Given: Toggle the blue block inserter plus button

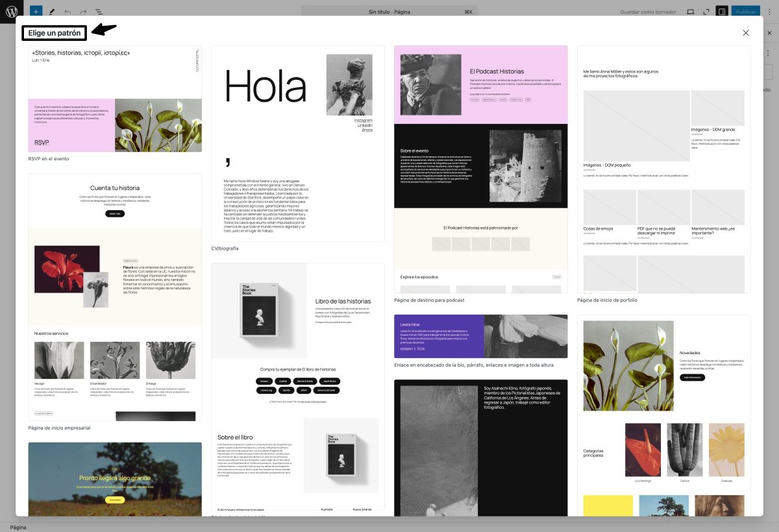Looking at the screenshot, I should coord(36,12).
